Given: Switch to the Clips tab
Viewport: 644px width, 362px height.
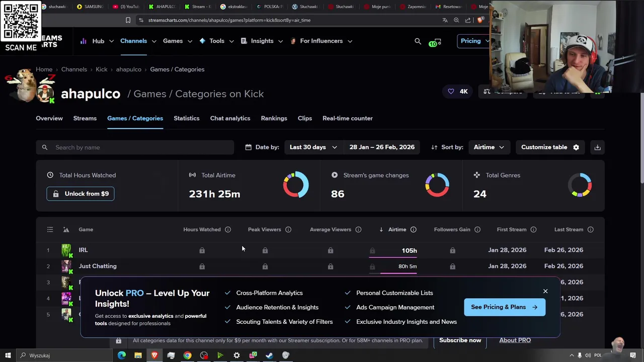Looking at the screenshot, I should click(305, 118).
